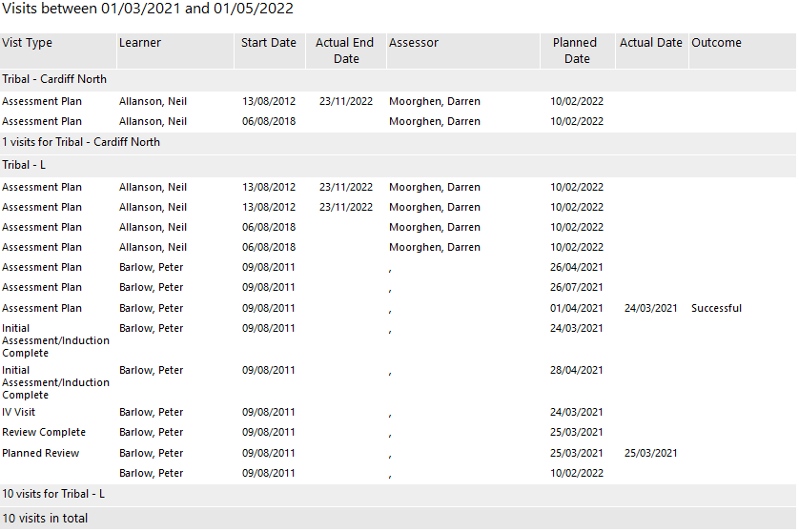Click the Start Date column header

click(x=269, y=43)
